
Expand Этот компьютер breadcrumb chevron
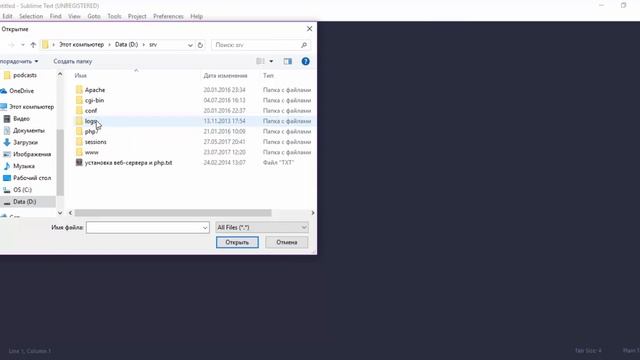tap(109, 44)
